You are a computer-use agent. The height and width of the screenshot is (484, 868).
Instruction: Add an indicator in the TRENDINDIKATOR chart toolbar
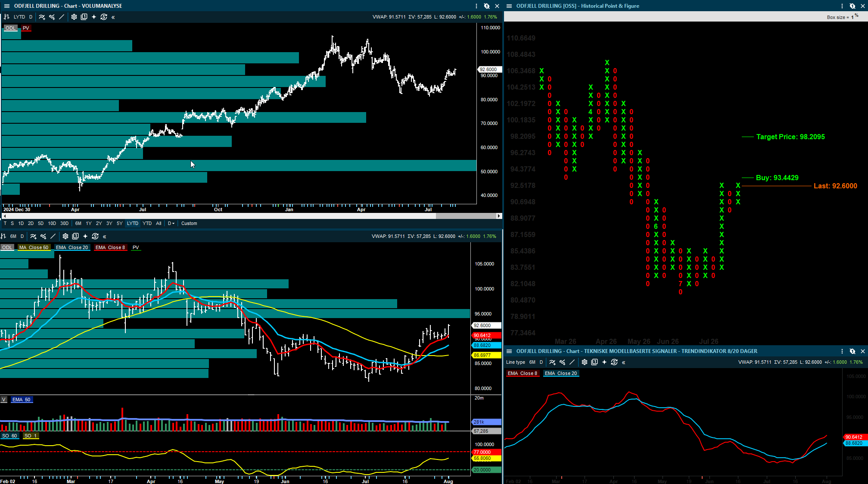(552, 362)
